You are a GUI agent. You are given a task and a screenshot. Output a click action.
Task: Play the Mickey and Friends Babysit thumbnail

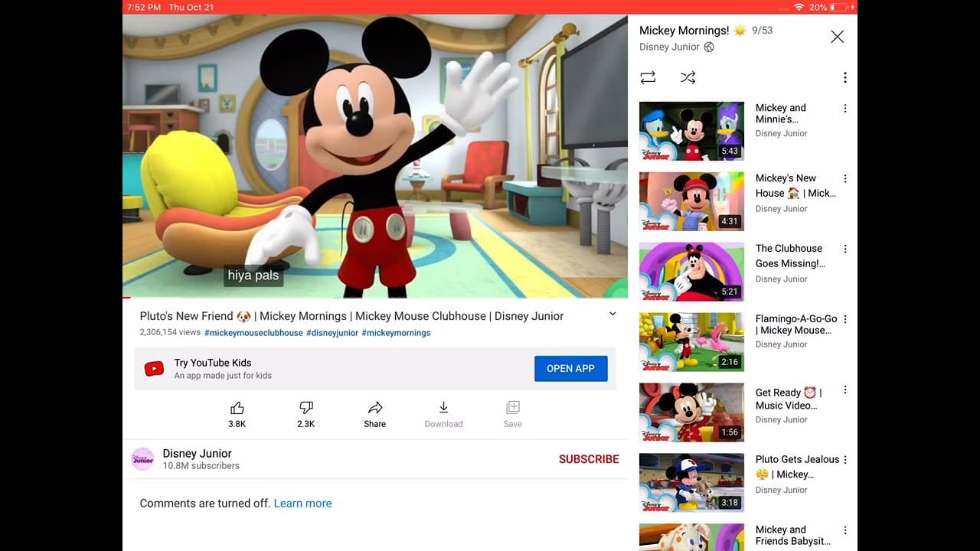pos(691,537)
